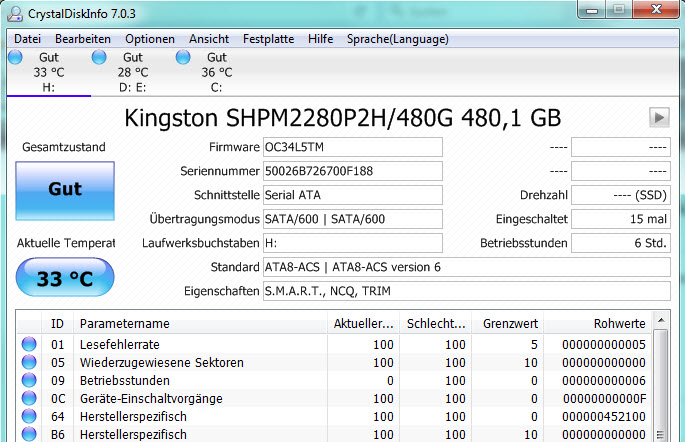Click status orb for Lesefehlerrate row
The height and width of the screenshot is (442, 685).
point(29,345)
